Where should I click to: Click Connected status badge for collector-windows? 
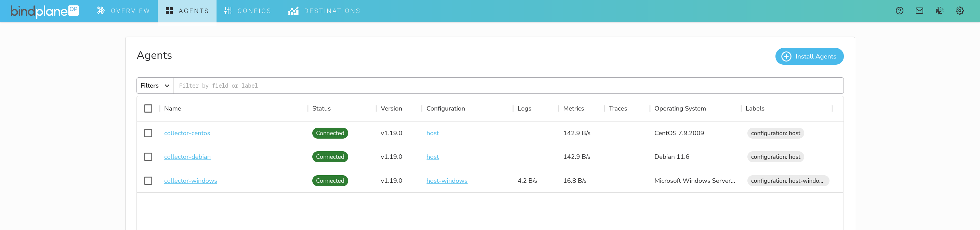coord(330,181)
